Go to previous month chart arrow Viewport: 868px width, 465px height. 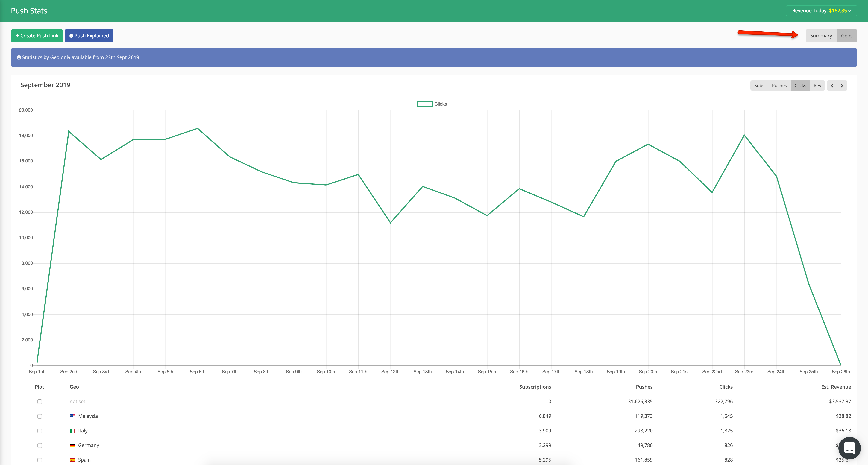tap(832, 86)
